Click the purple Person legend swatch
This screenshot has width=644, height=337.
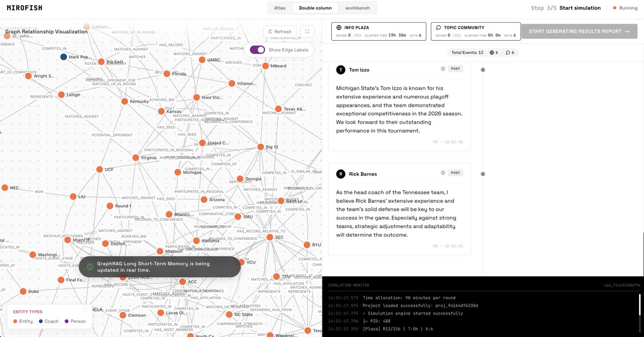67,321
